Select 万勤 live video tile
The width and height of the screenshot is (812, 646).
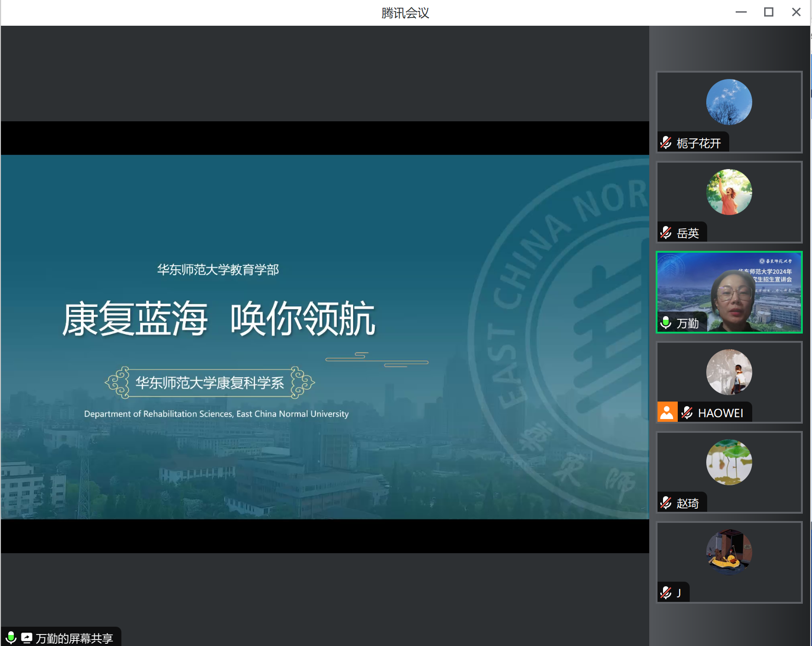(729, 292)
